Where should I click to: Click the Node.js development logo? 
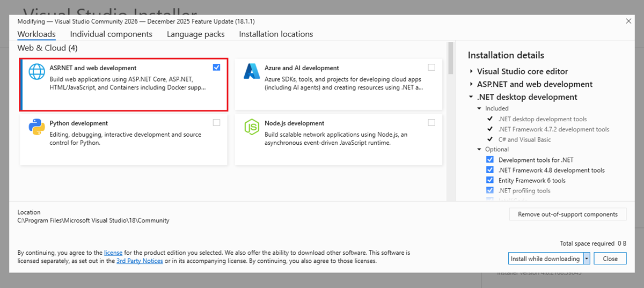tap(252, 127)
